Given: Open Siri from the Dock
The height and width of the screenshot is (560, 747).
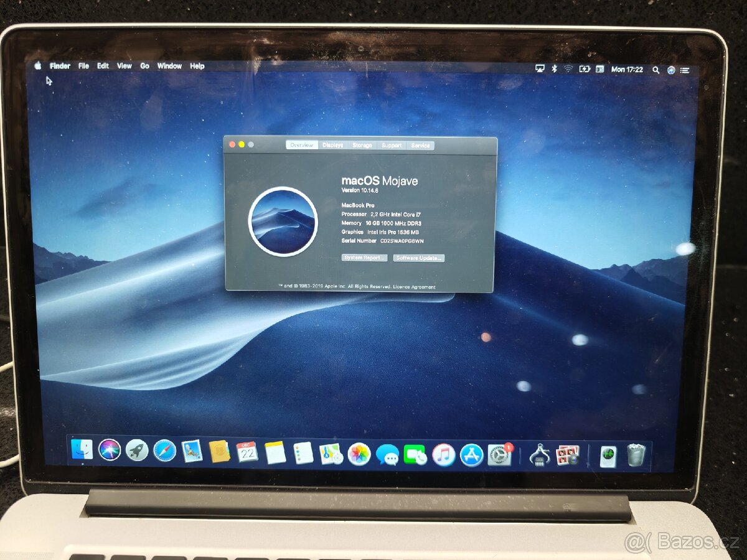Looking at the screenshot, I should pos(110,450).
